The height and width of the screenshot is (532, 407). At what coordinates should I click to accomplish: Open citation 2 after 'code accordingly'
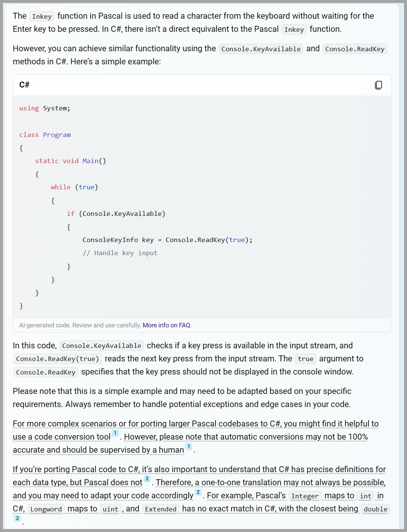point(198,492)
